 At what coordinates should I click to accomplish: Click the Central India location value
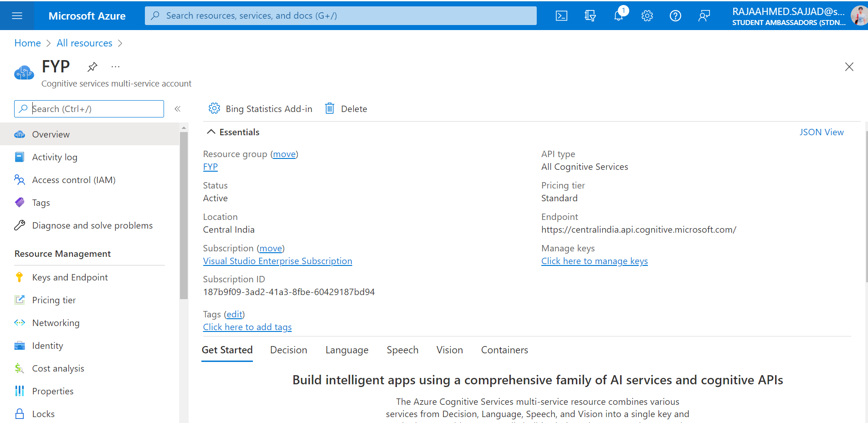229,229
